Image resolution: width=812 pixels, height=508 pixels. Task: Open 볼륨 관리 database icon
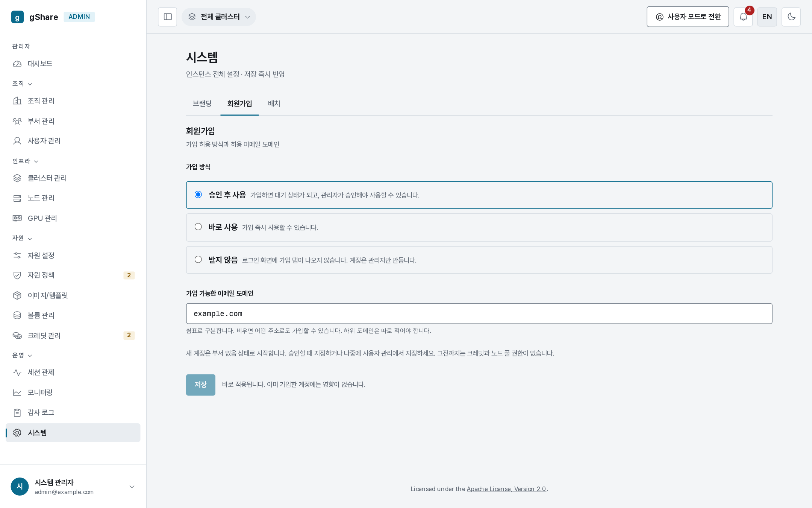point(17,315)
